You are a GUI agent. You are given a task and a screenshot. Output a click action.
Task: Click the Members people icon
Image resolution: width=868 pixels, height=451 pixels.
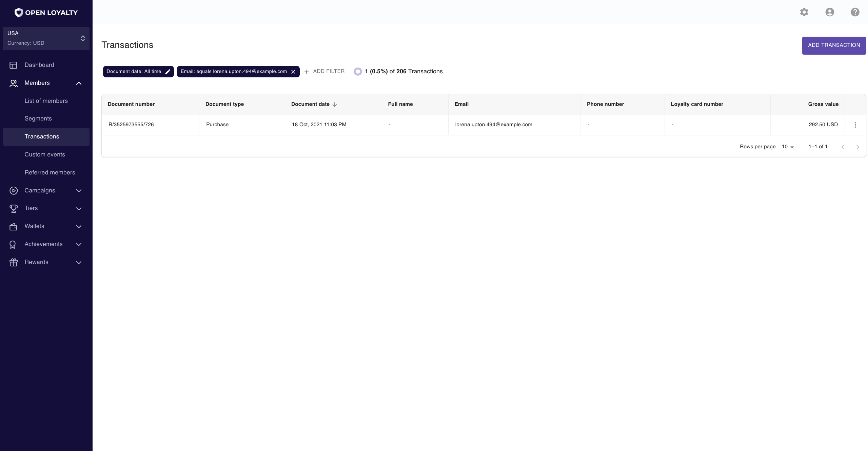[x=13, y=83]
